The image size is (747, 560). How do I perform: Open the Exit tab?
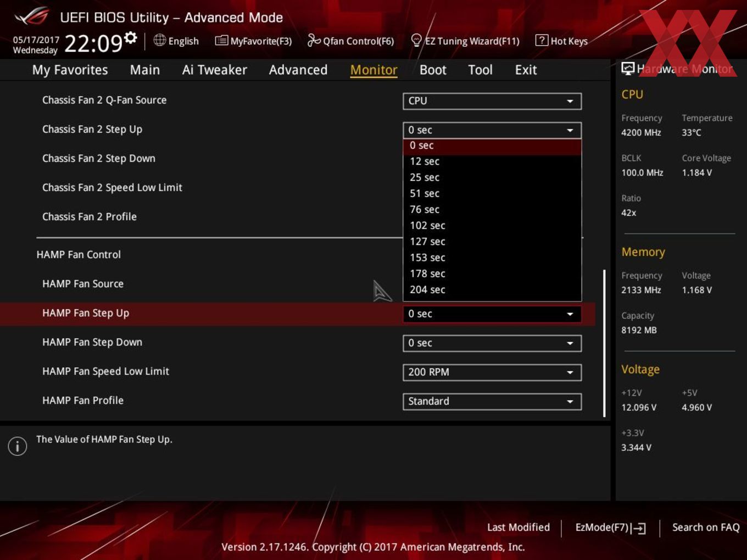tap(526, 70)
